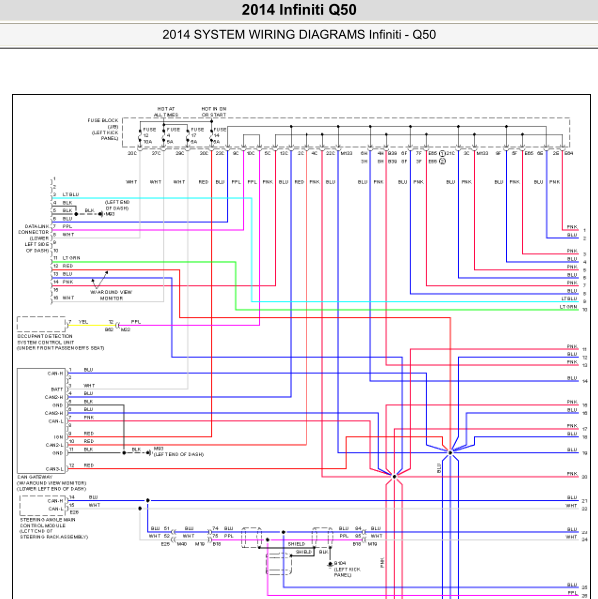
Task: Select the 'FUSE BLOCK (J/B)' label
Action: 103,123
